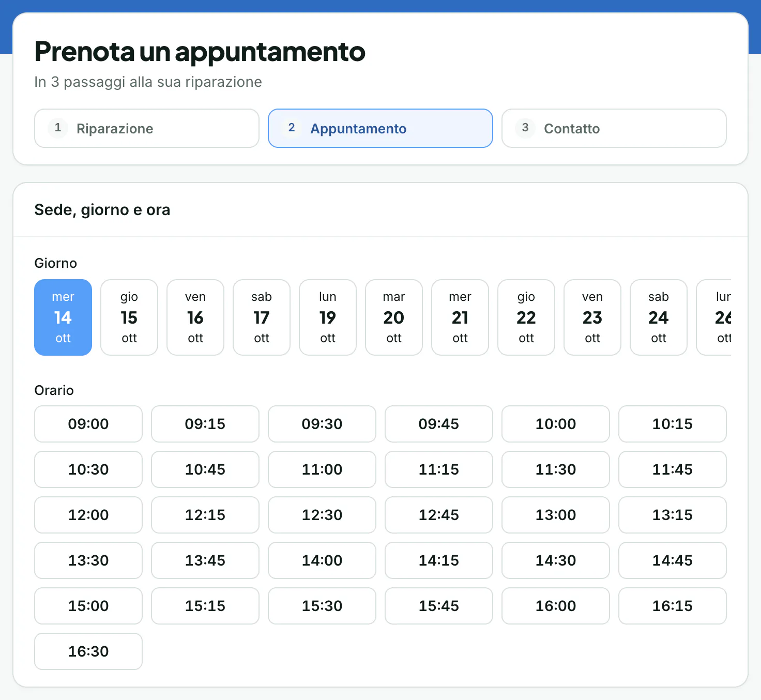Pick the 11:00 time slot
This screenshot has height=700, width=761.
point(322,469)
